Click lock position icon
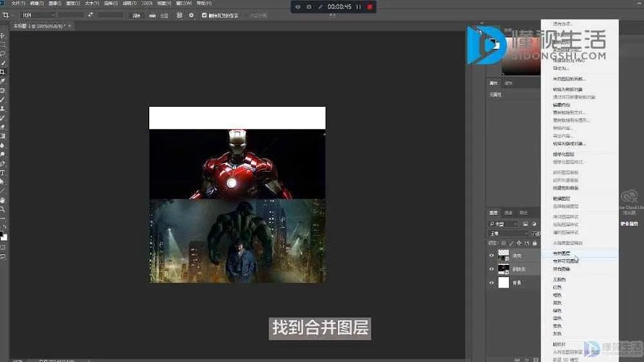 click(x=519, y=244)
